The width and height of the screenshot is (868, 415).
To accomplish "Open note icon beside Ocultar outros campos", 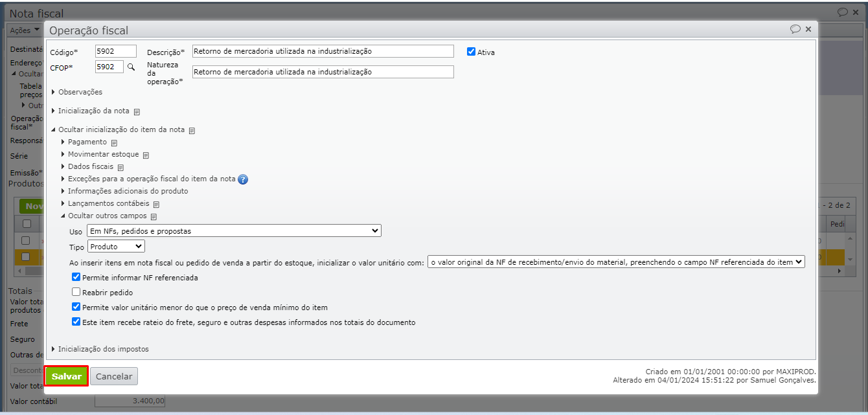I will pyautogui.click(x=154, y=216).
